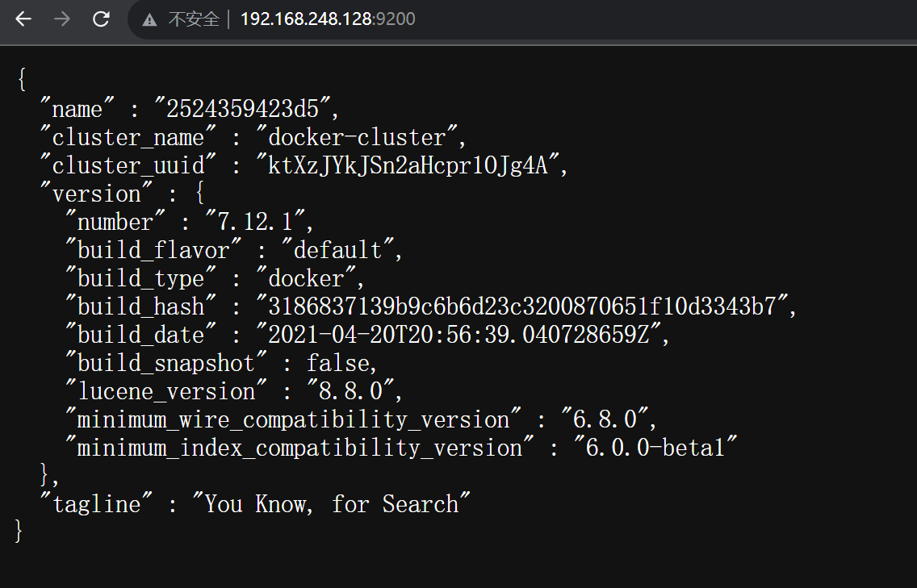Click the browser forward arrow
The width and height of the screenshot is (917, 588).
click(62, 19)
